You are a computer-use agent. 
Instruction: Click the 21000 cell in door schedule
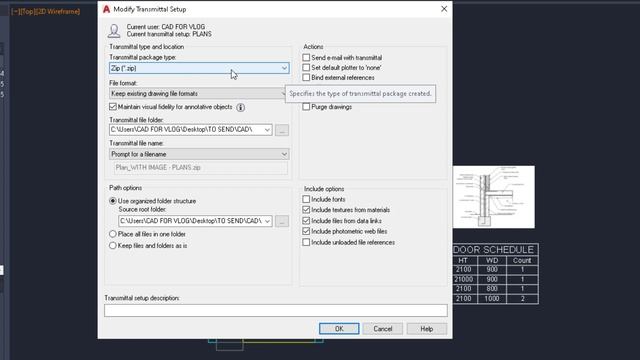click(x=463, y=279)
